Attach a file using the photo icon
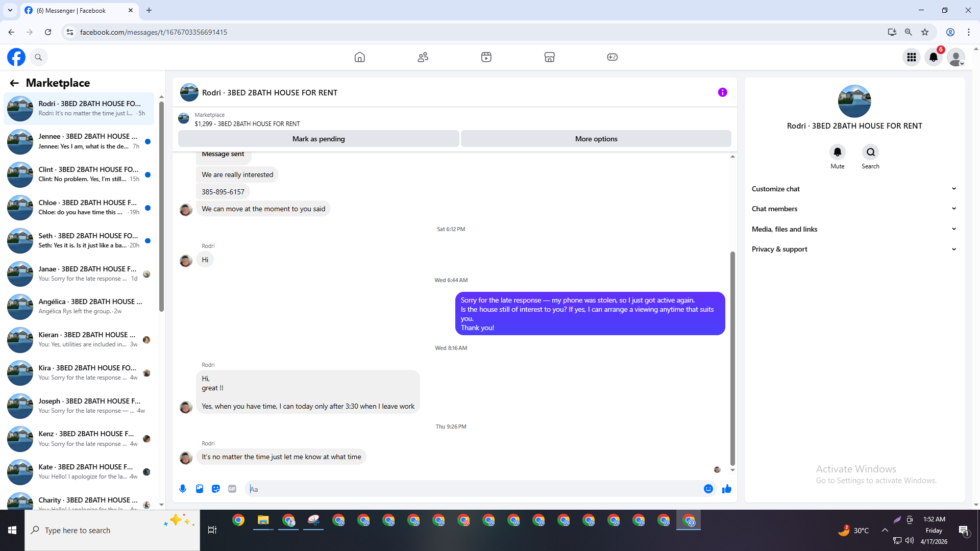Screen dimensions: 980x551 click(x=200, y=489)
